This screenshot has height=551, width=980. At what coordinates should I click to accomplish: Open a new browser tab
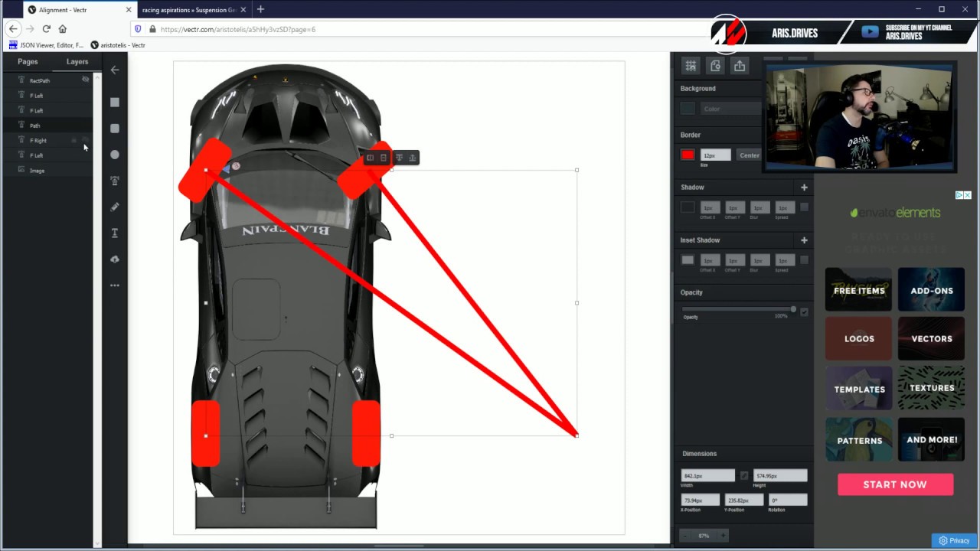[x=260, y=9]
